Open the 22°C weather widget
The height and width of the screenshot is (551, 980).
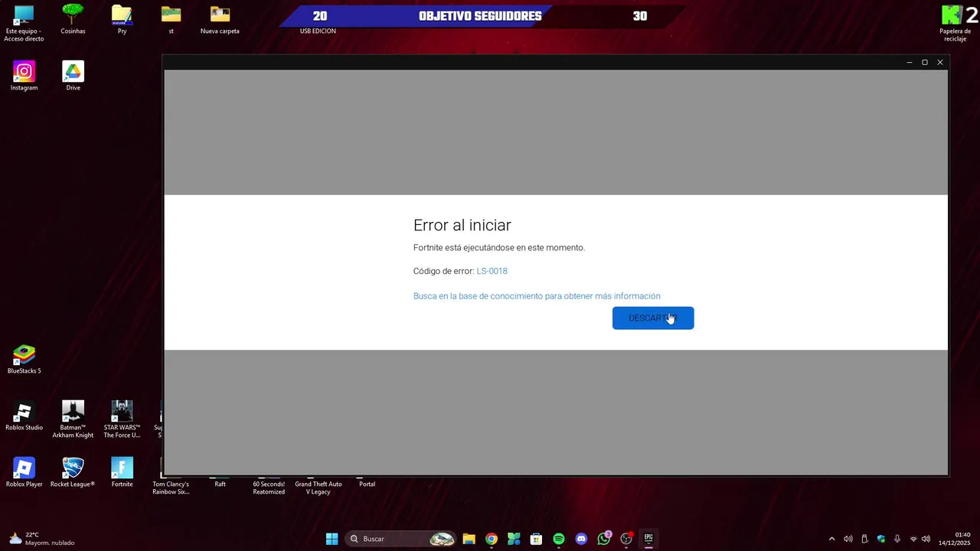click(42, 539)
